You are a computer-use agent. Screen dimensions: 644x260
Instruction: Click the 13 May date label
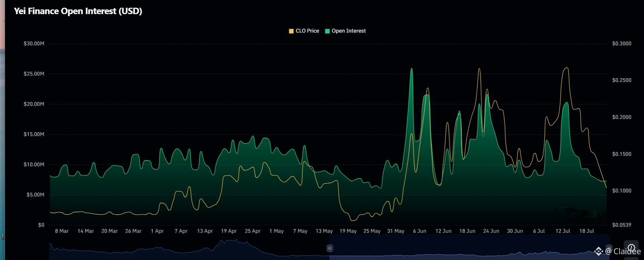(324, 231)
